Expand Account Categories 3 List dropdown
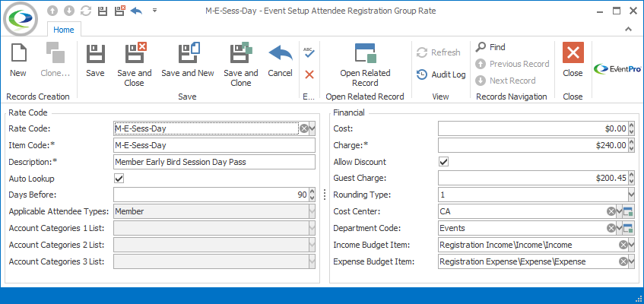This screenshot has width=644, height=304. pos(312,261)
